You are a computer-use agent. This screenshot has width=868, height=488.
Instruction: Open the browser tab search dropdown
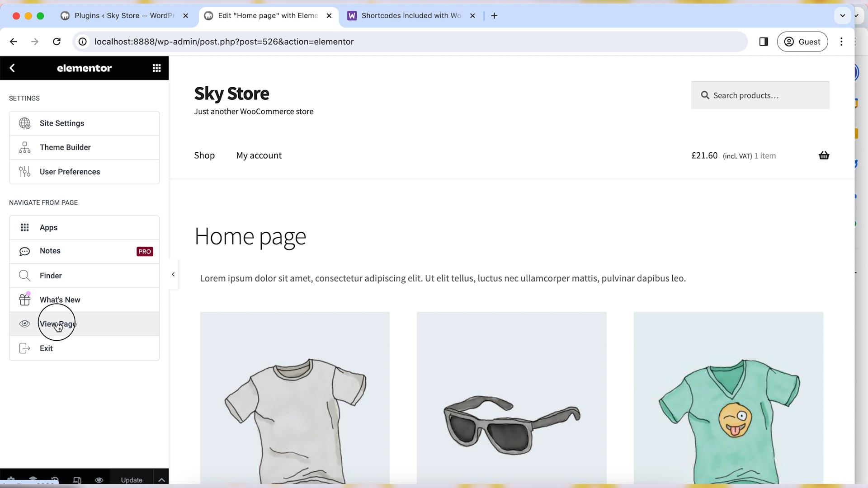(842, 15)
